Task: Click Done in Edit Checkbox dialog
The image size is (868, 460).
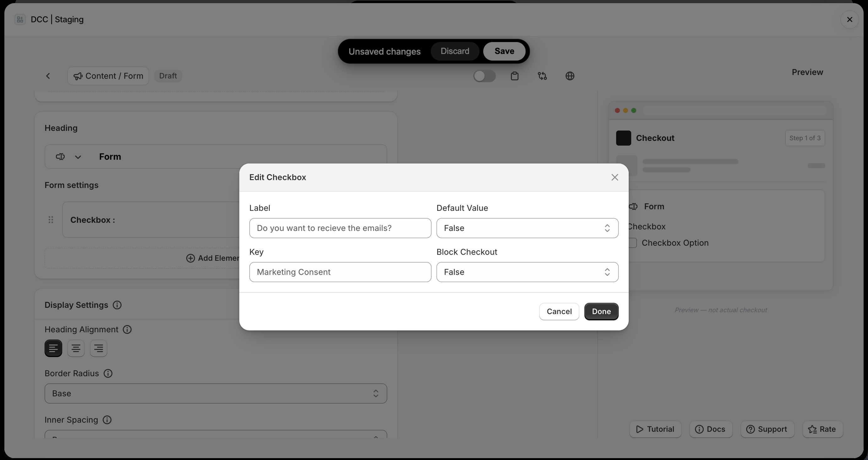Action: (x=601, y=312)
